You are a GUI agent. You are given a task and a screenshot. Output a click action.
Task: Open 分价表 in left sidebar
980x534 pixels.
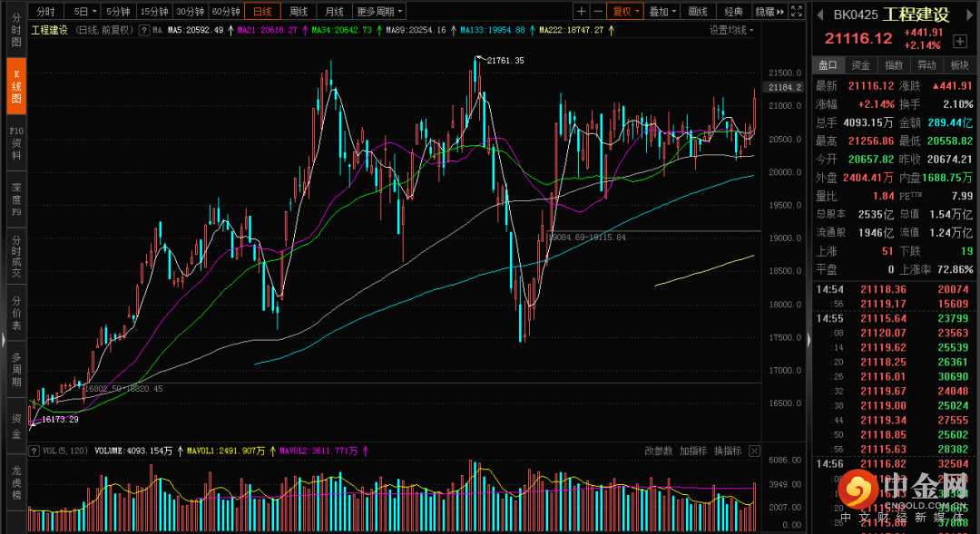coord(16,313)
